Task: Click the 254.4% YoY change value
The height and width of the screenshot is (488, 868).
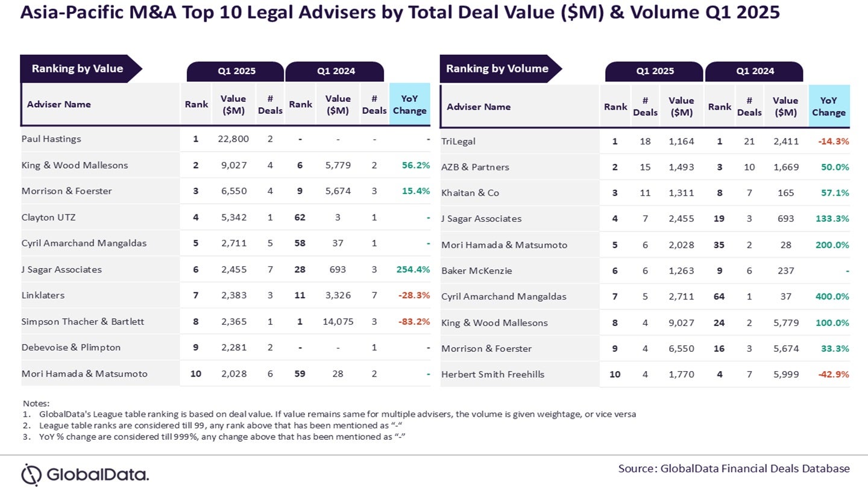Action: pyautogui.click(x=413, y=269)
